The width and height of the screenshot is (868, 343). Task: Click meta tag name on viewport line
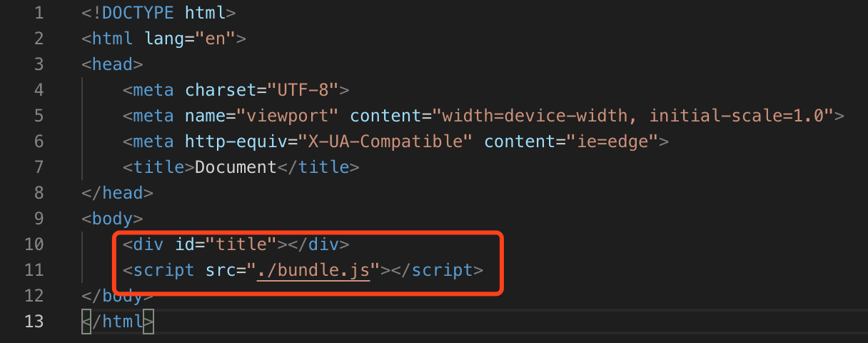tap(154, 116)
